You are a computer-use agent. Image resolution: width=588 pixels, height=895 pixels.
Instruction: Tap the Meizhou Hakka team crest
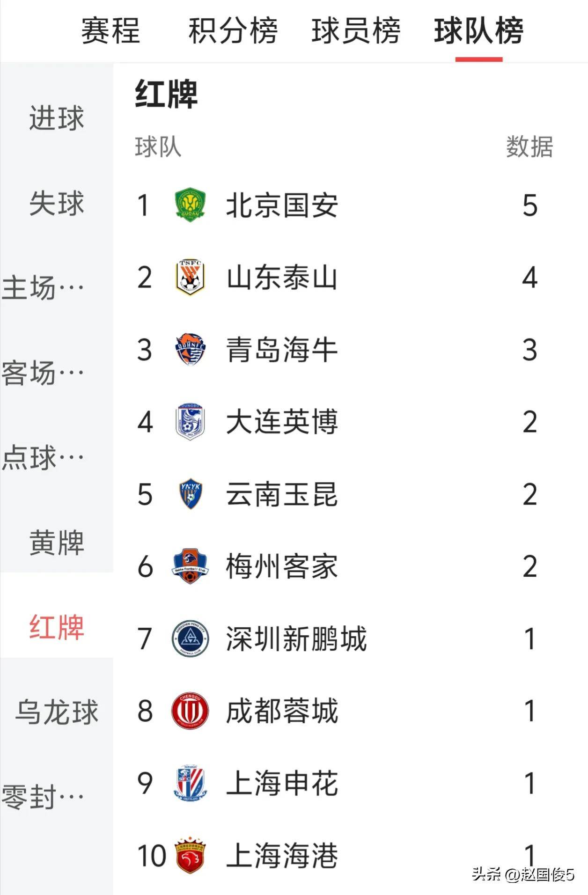click(190, 566)
